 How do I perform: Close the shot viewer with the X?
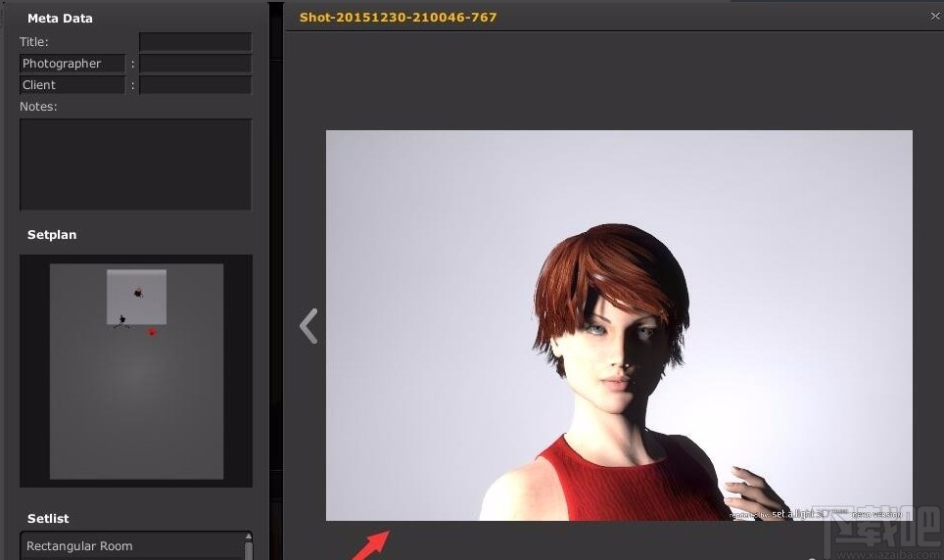(935, 17)
